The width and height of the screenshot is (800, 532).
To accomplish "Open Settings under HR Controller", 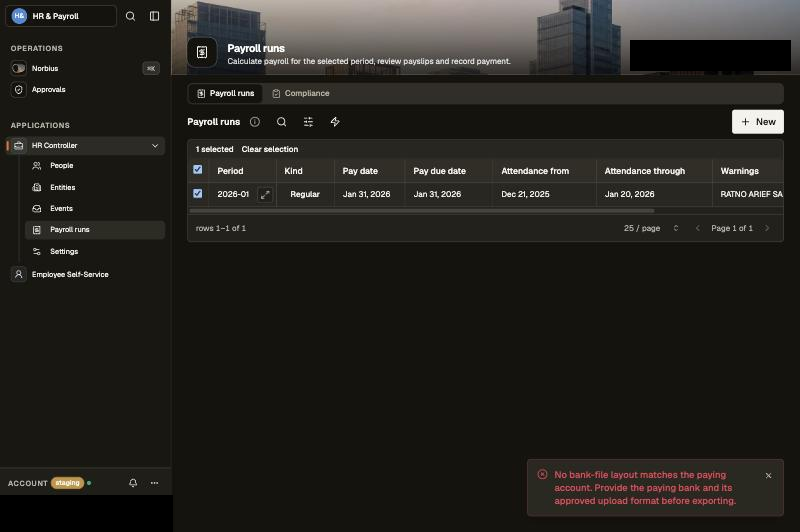I will tap(95, 251).
